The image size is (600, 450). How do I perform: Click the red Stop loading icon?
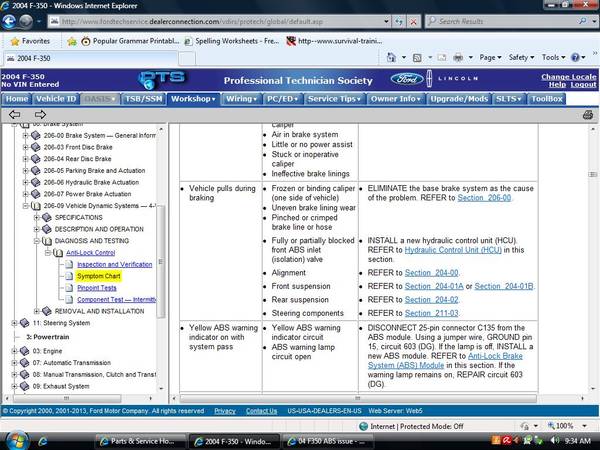pos(413,22)
